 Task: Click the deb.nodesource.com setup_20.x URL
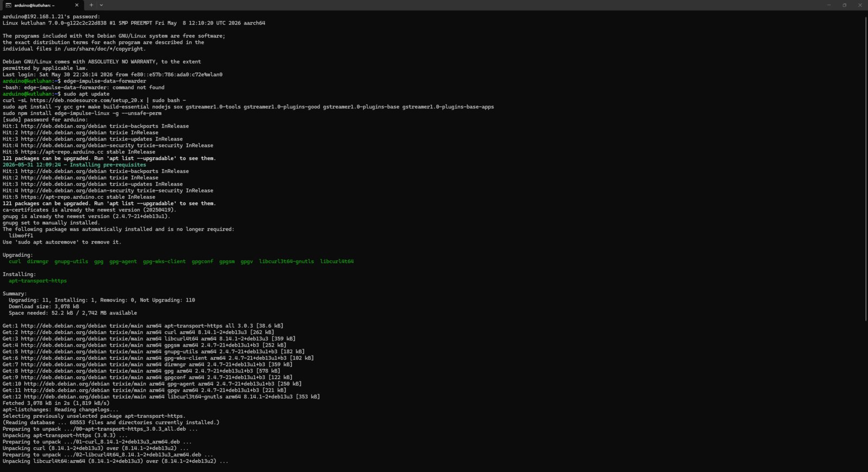tap(86, 100)
